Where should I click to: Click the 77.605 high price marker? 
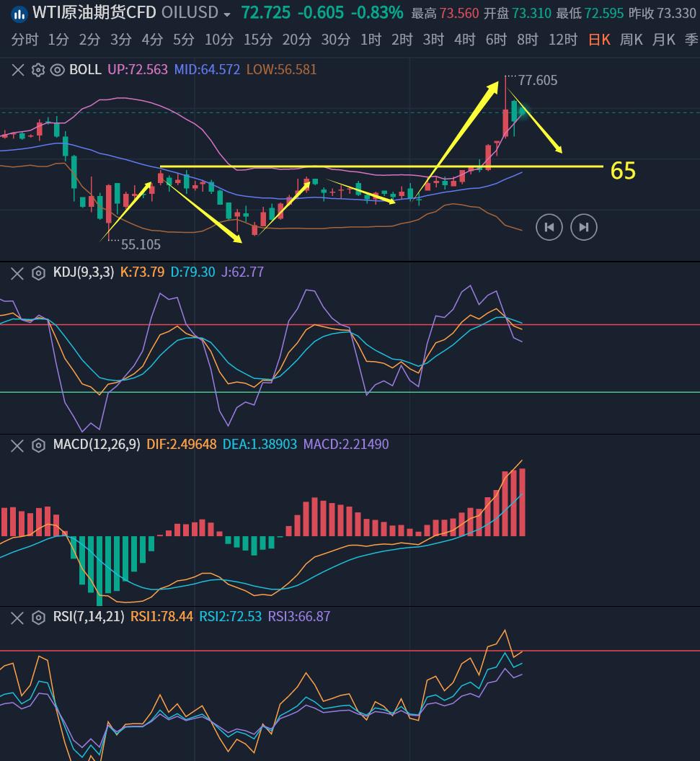pyautogui.click(x=537, y=81)
